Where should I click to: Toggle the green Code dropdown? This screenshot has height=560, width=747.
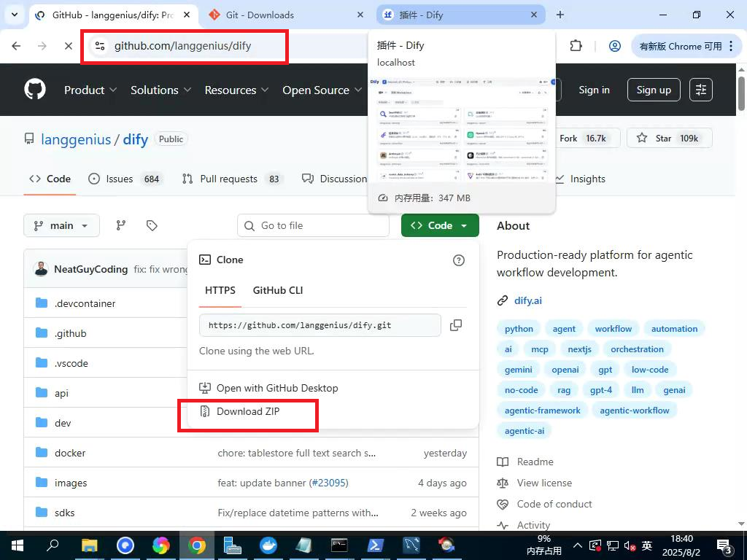tap(440, 225)
